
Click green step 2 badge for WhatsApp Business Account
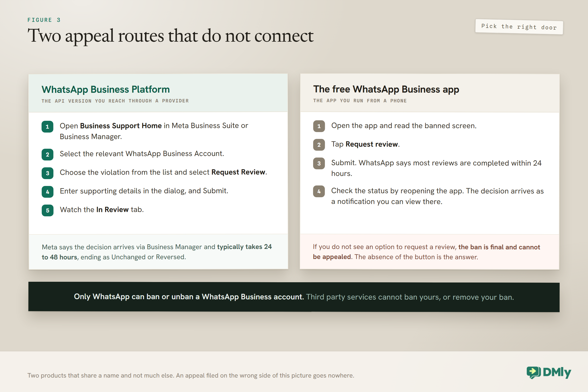[48, 155]
